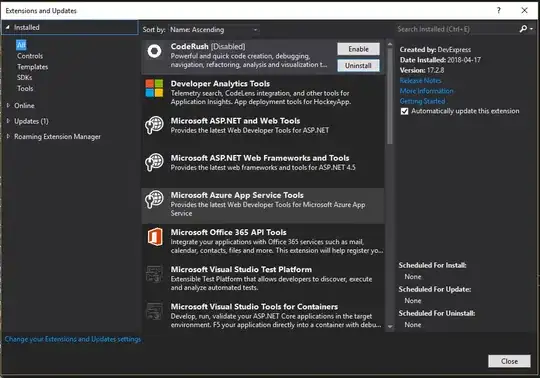Image resolution: width=540 pixels, height=378 pixels.
Task: Open the help question mark
Action: pyautogui.click(x=498, y=10)
